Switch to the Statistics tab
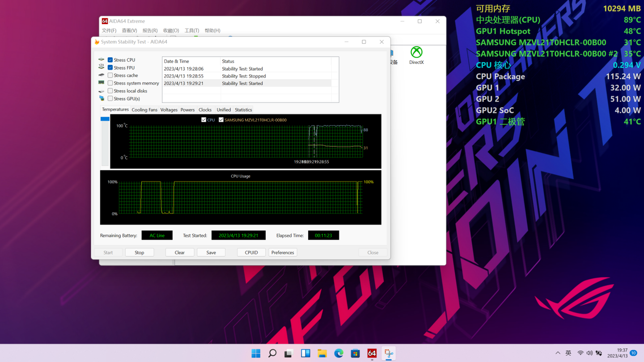 243,110
